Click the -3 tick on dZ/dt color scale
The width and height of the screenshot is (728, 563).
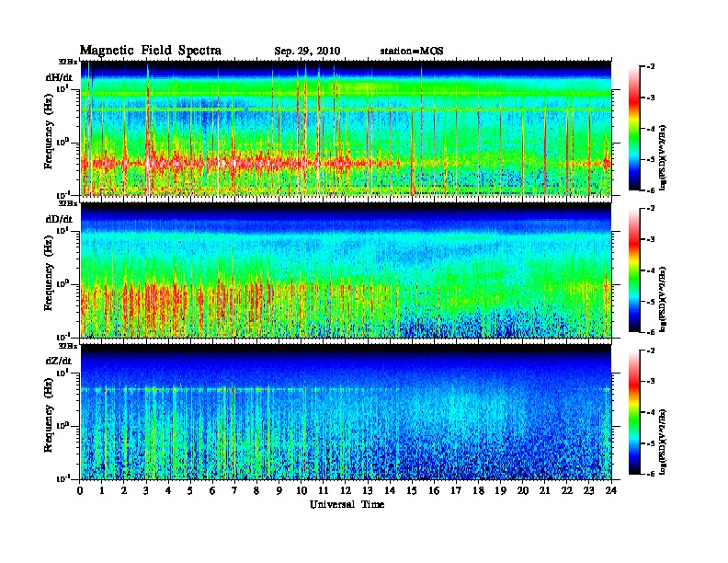click(650, 382)
